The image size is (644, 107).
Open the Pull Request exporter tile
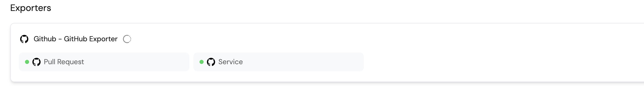104,62
